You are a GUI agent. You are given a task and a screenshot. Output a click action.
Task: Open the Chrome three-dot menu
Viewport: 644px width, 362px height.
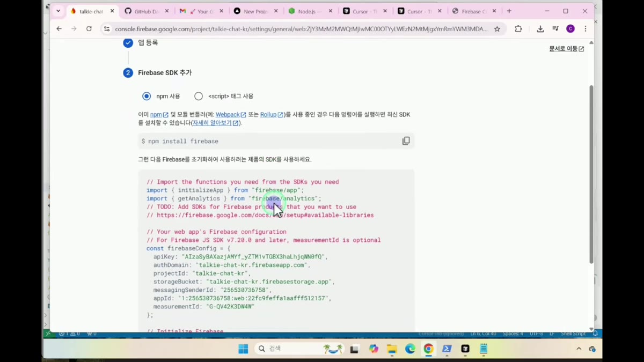[x=586, y=29]
